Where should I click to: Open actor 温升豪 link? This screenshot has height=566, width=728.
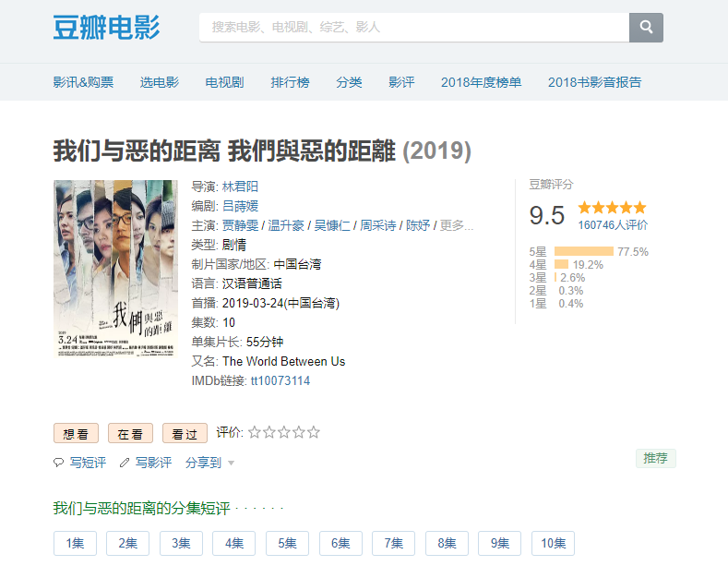coord(286,226)
